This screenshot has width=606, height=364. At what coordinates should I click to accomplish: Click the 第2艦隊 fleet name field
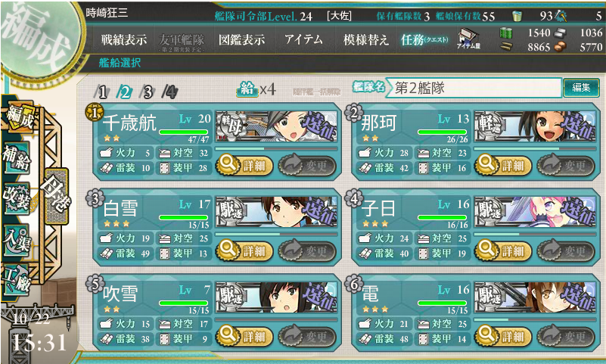click(474, 88)
